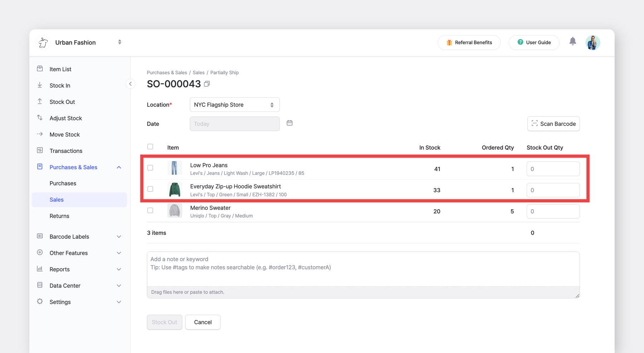The image size is (644, 353).
Task: Click the Urban Fashion logo icon
Action: [43, 43]
